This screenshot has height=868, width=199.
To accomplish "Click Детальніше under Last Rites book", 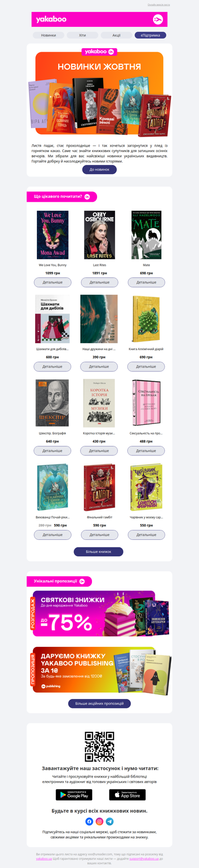I will (99, 282).
